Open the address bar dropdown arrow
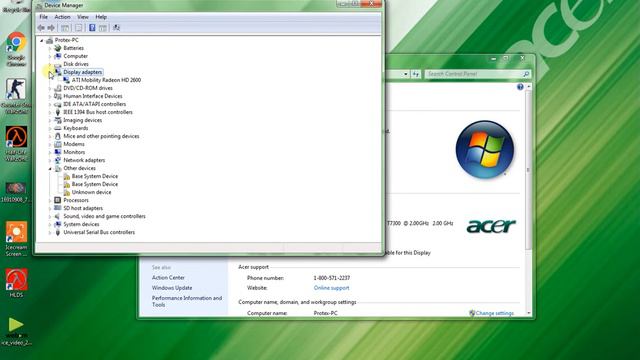 [x=406, y=74]
